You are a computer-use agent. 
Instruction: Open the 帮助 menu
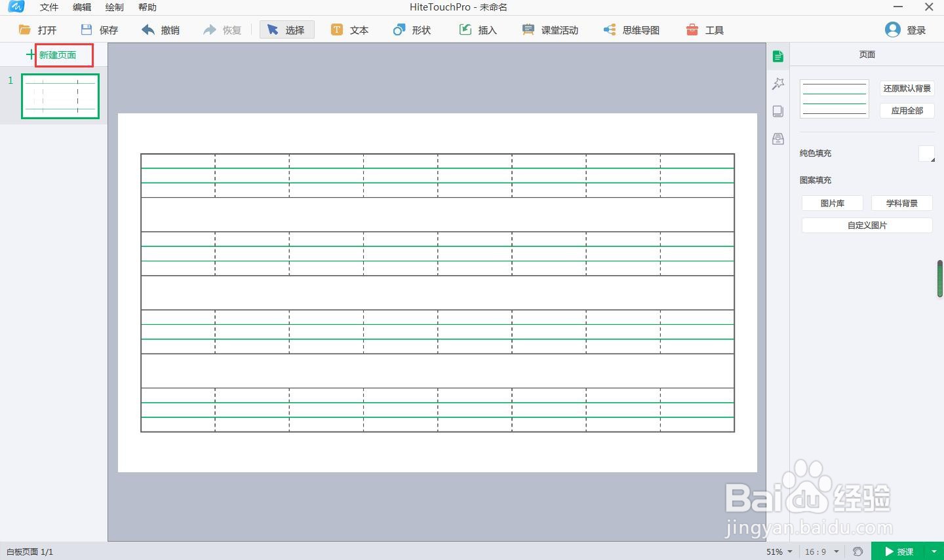[x=147, y=7]
